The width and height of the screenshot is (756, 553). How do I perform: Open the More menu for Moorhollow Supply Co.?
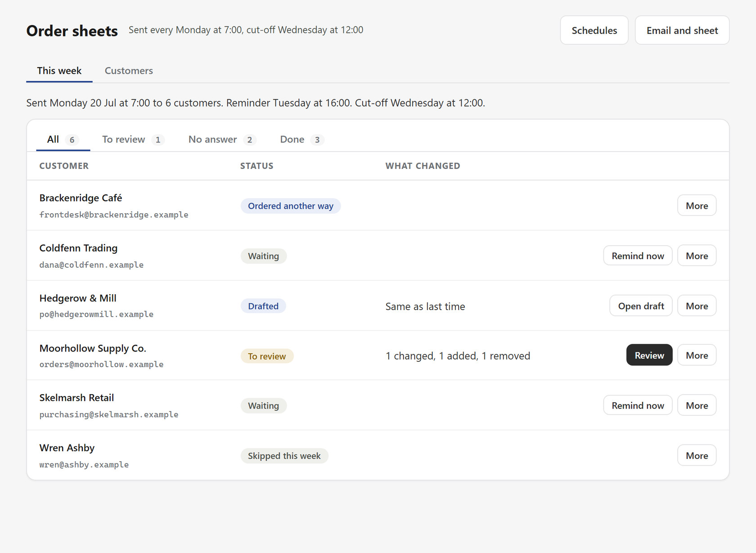[x=697, y=355]
